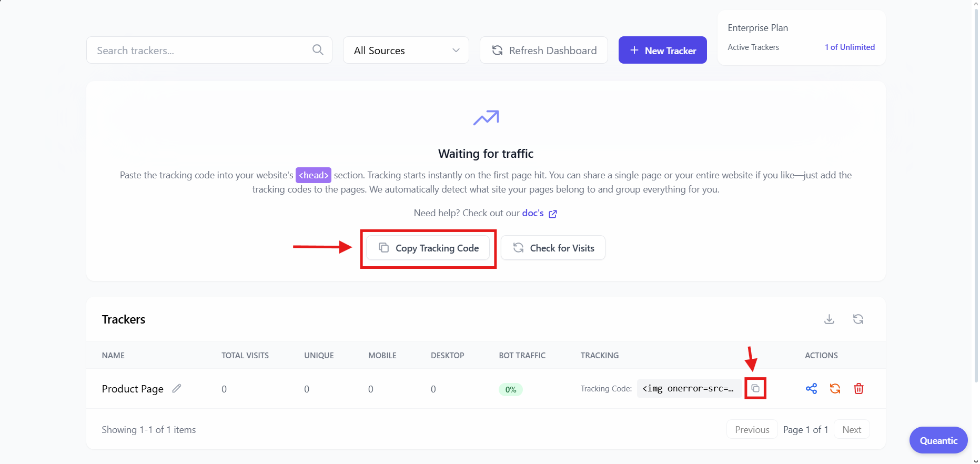Click the DESKTOP column header
The width and height of the screenshot is (980, 464).
coord(447,356)
